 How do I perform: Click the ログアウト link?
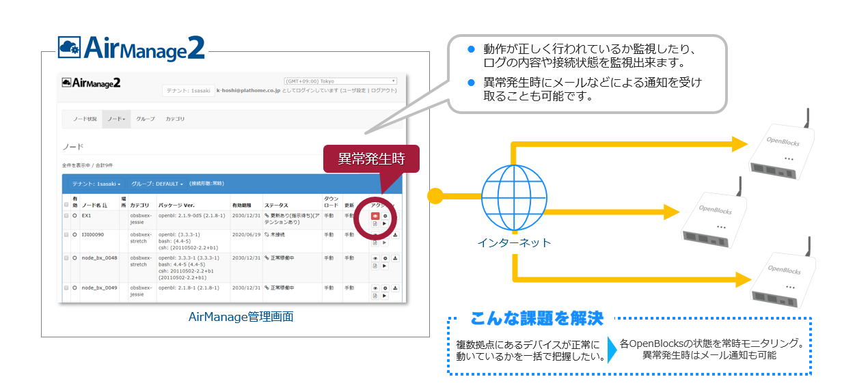383,90
